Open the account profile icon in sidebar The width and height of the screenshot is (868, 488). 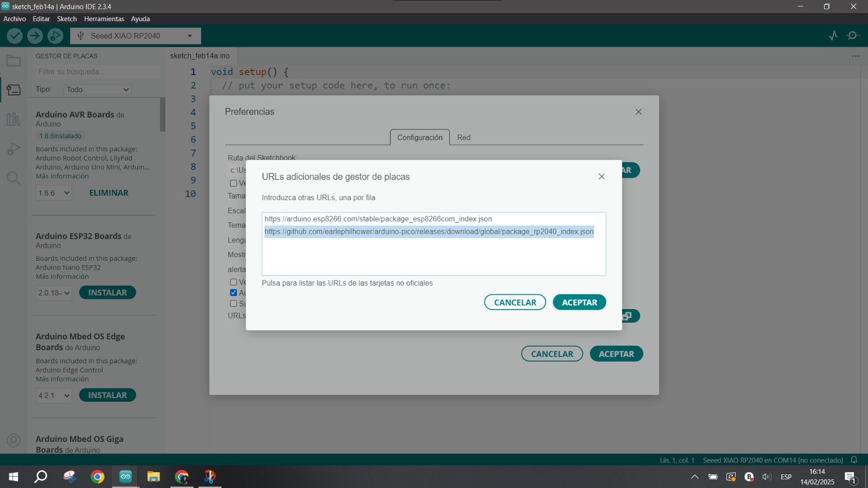[x=14, y=440]
